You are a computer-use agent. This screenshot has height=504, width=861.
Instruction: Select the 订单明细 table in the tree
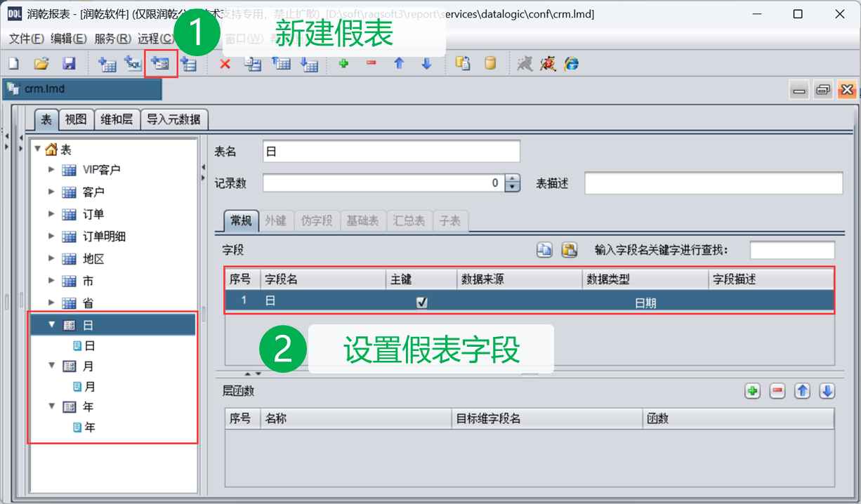(104, 237)
